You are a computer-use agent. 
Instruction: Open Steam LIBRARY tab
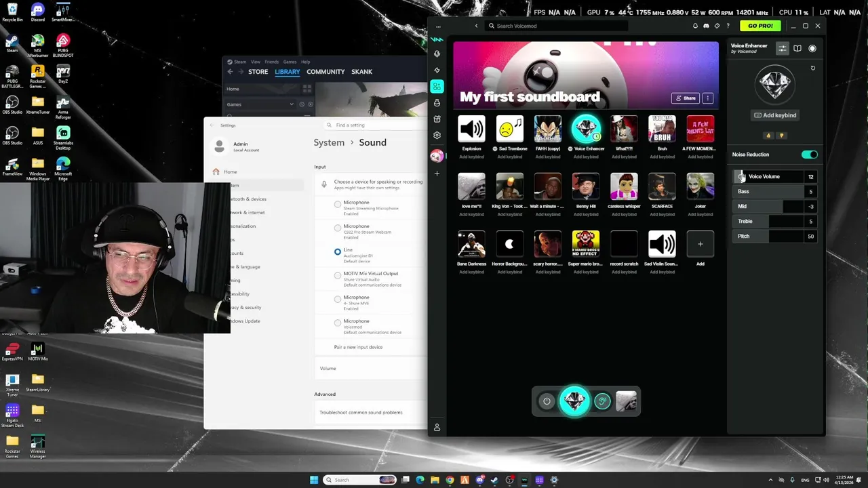[288, 71]
